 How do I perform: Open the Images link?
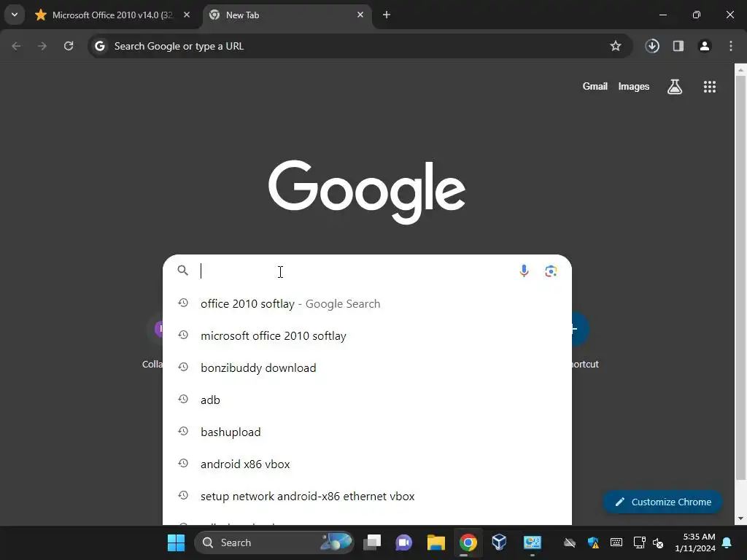click(634, 86)
